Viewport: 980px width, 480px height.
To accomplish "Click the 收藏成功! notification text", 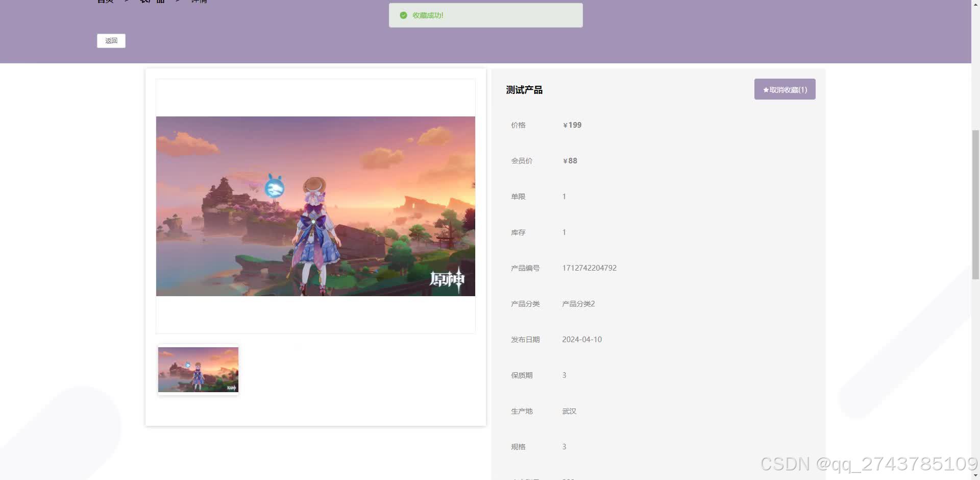I will (x=428, y=15).
